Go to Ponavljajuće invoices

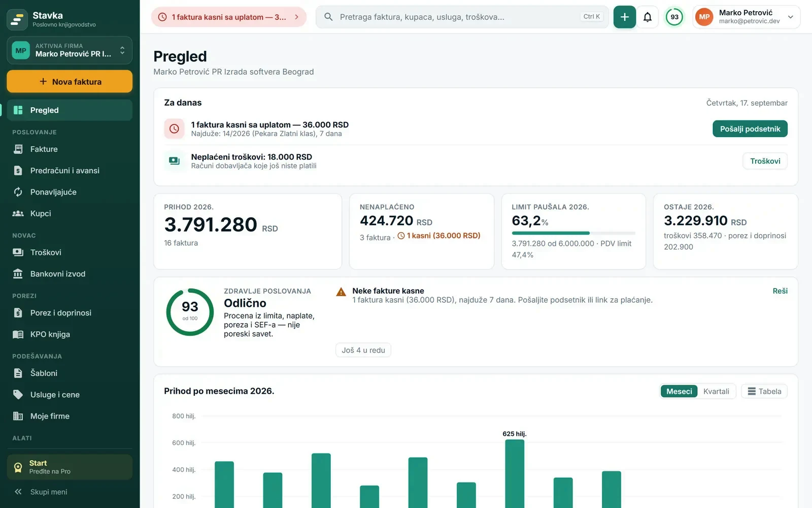coord(70,192)
